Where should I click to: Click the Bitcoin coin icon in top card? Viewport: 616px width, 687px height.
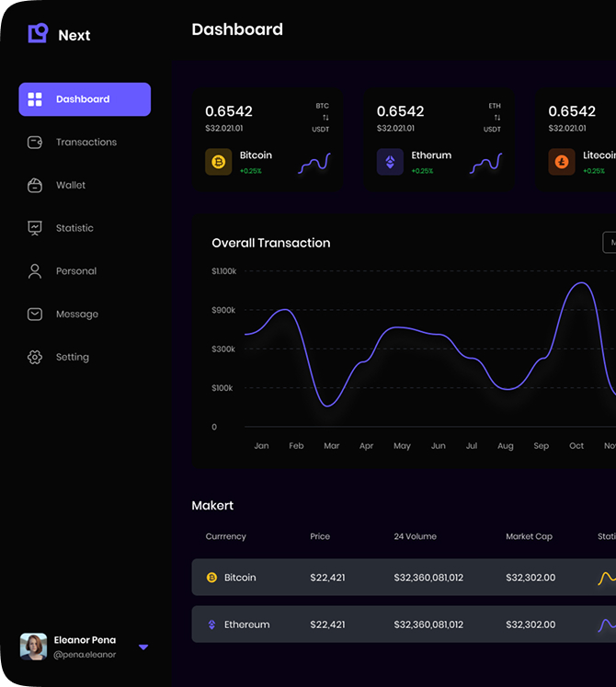219,163
